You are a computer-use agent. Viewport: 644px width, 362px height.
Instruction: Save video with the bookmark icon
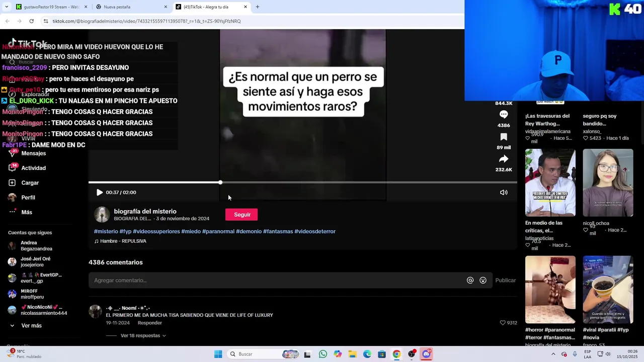tap(504, 137)
